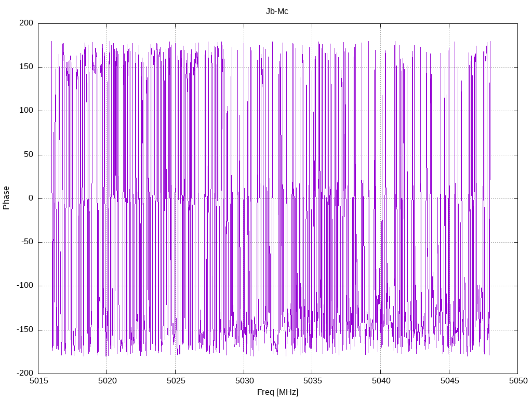This screenshot has width=532, height=399.
Task: Click y-axis tick label -100
Action: [25, 286]
